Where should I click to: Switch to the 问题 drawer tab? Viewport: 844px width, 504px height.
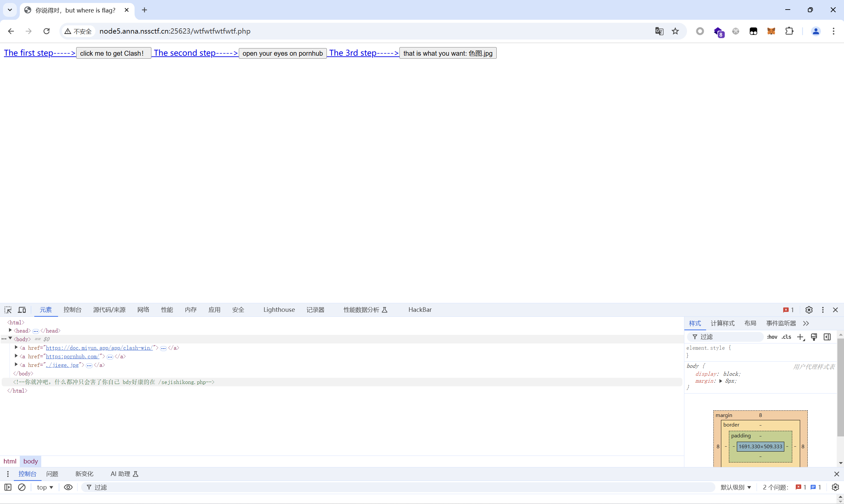click(x=52, y=474)
